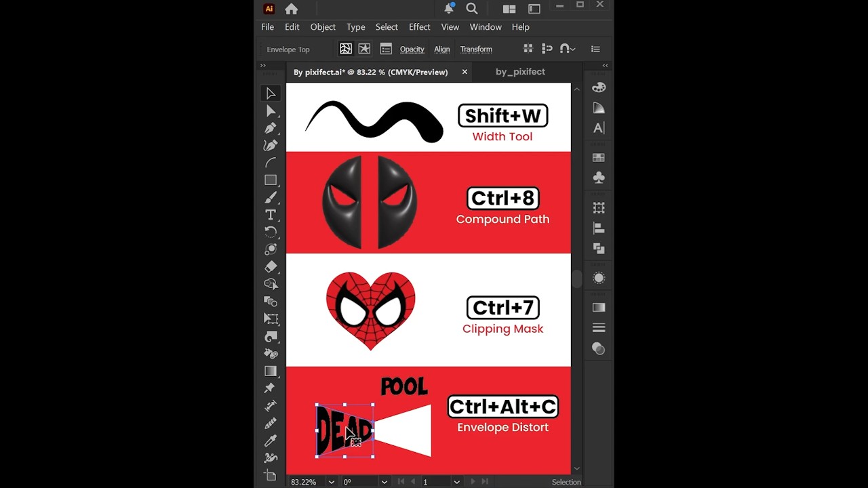Open the zoom level dropdown
This screenshot has height=488, width=868.
tap(332, 482)
